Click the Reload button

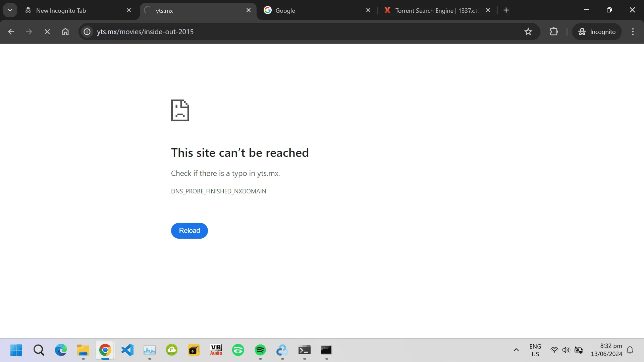point(190,231)
